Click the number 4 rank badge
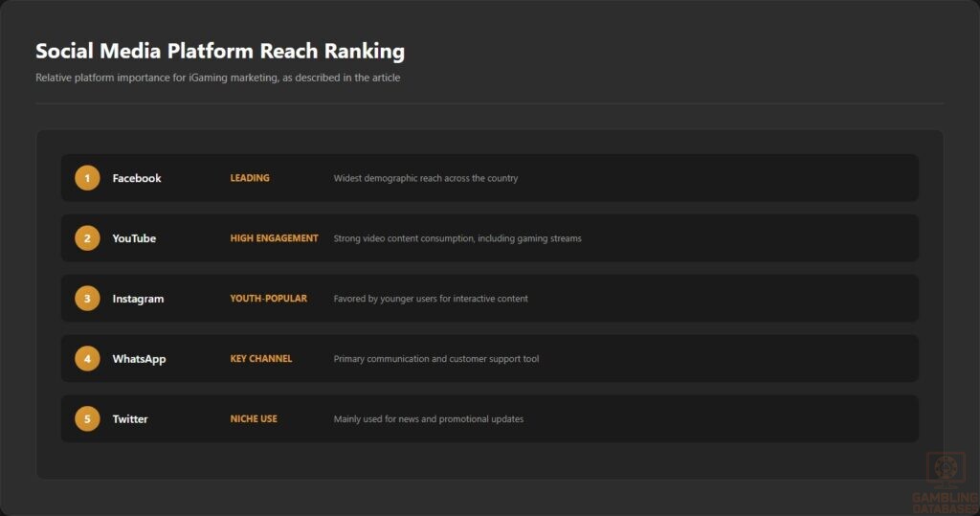This screenshot has height=516, width=980. (x=87, y=359)
